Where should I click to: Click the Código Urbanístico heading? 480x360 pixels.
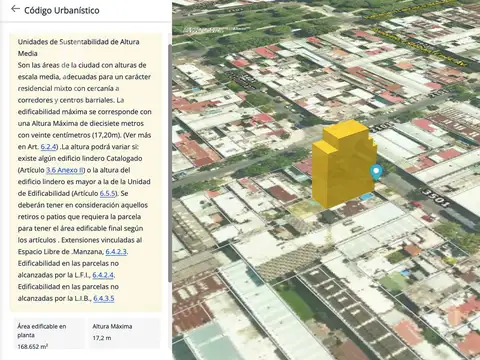pos(62,10)
